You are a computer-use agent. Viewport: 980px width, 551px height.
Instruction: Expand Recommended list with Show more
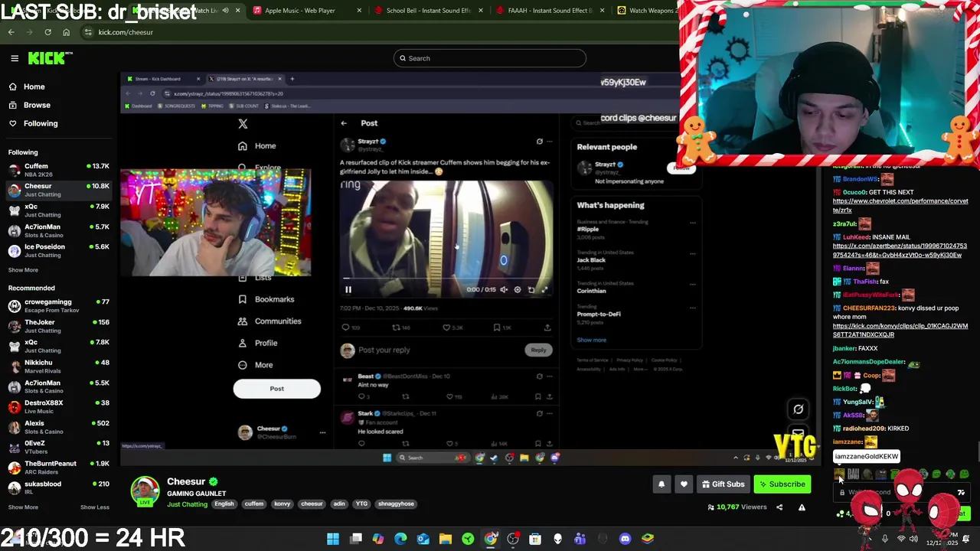(x=23, y=507)
